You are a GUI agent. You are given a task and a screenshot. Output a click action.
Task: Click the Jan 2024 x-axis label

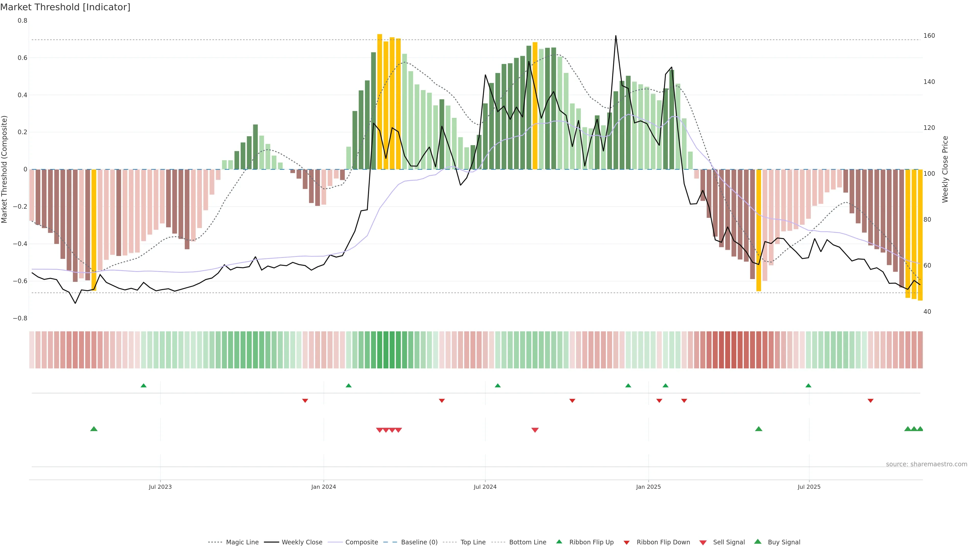(x=323, y=487)
